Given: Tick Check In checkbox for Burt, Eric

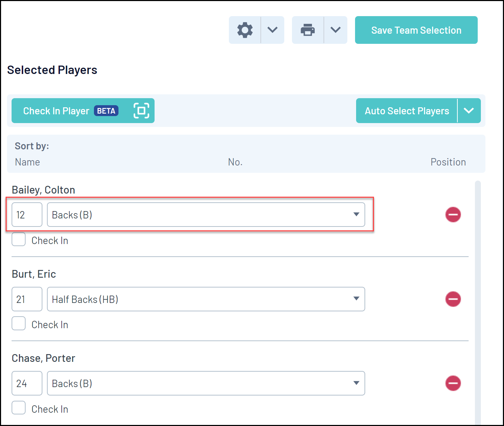Looking at the screenshot, I should [x=19, y=324].
